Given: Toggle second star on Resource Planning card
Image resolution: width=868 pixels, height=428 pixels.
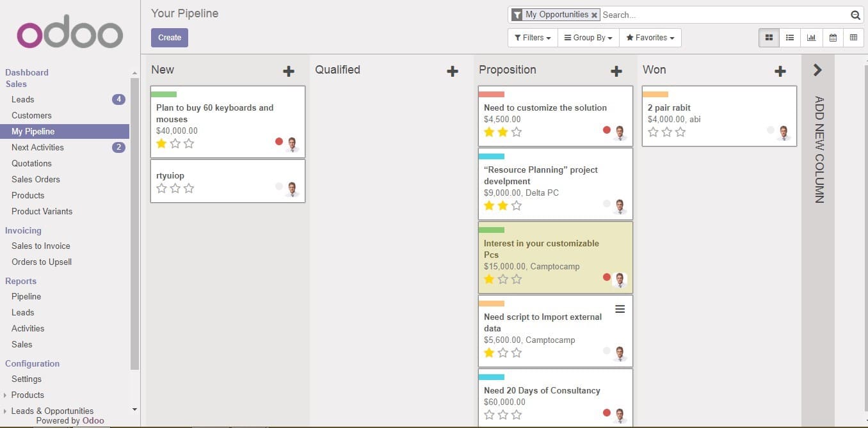Looking at the screenshot, I should pos(503,206).
